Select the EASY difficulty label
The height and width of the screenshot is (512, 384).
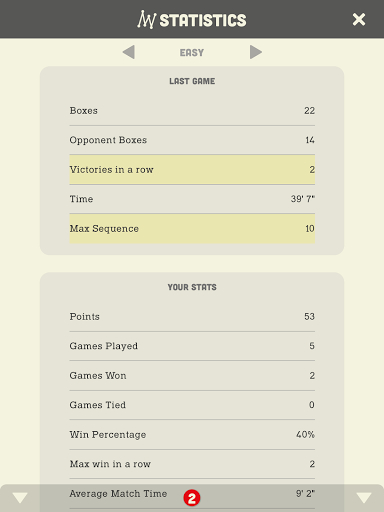click(192, 53)
